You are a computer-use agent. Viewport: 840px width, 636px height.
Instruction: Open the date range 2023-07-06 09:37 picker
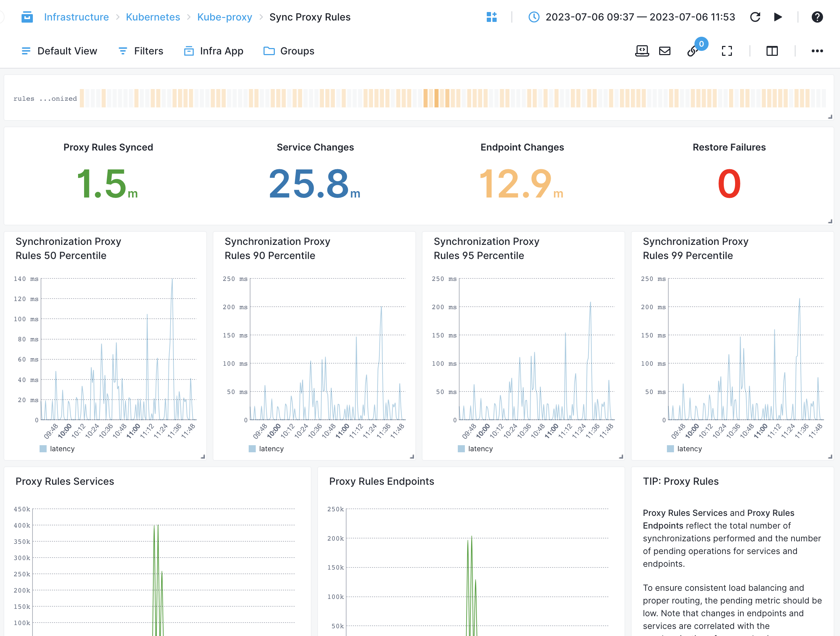click(x=640, y=17)
